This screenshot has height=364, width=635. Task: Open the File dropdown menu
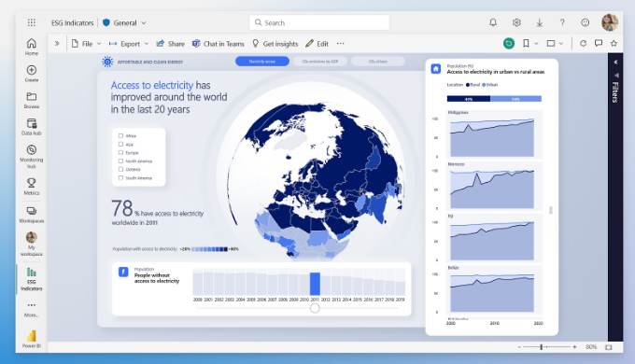click(86, 44)
